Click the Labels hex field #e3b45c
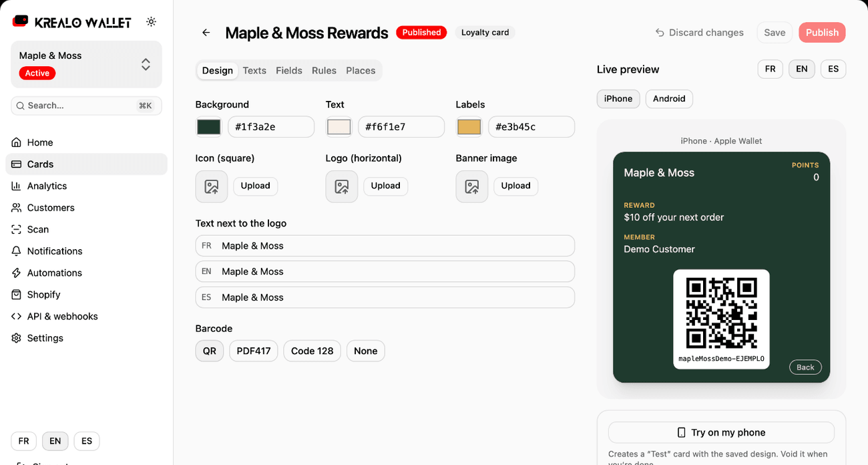Image resolution: width=868 pixels, height=465 pixels. [531, 127]
